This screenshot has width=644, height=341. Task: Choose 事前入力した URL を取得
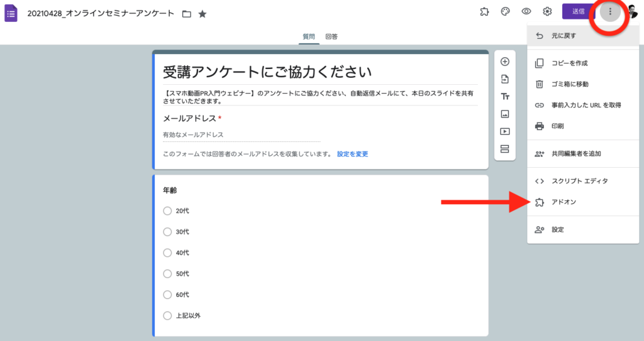coord(583,105)
